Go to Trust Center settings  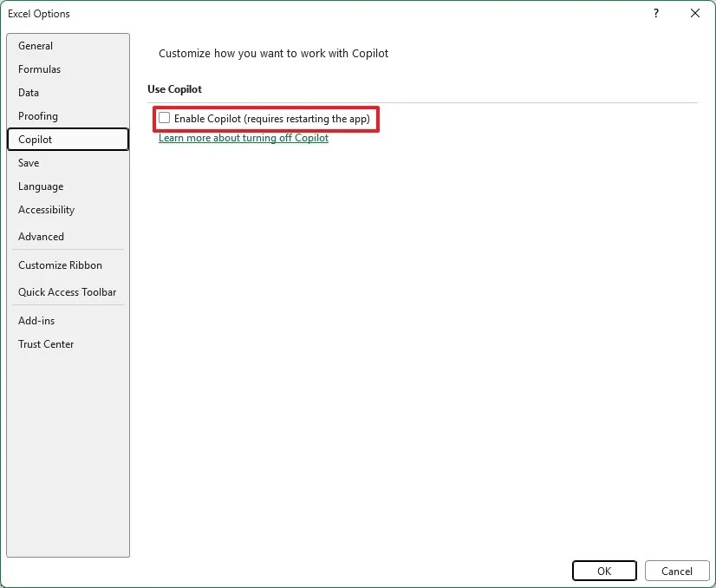coord(68,344)
